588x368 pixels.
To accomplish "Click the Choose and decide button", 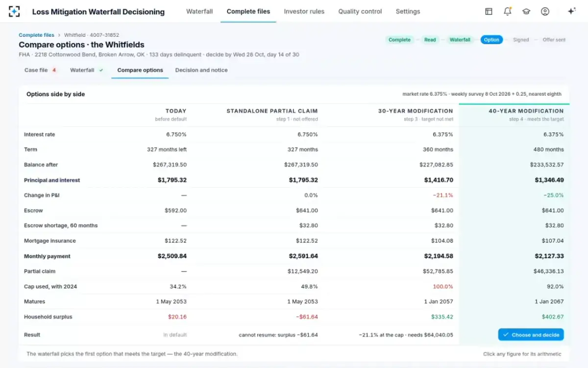I will [531, 335].
